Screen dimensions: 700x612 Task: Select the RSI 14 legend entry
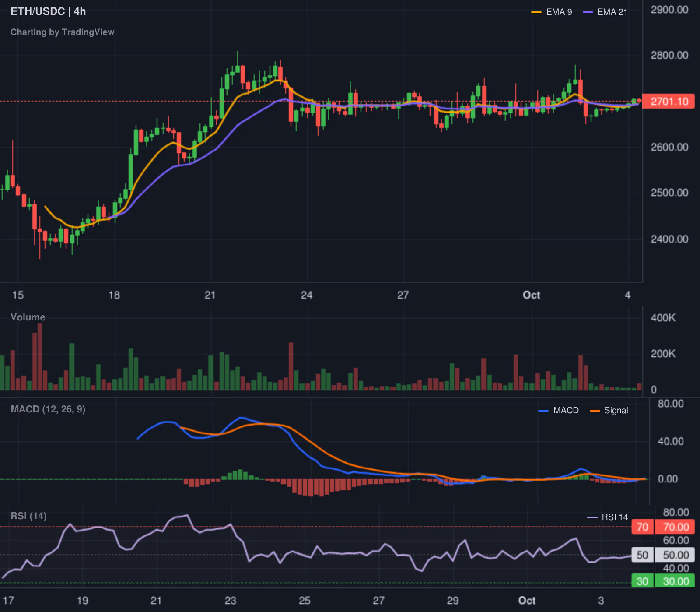(608, 517)
